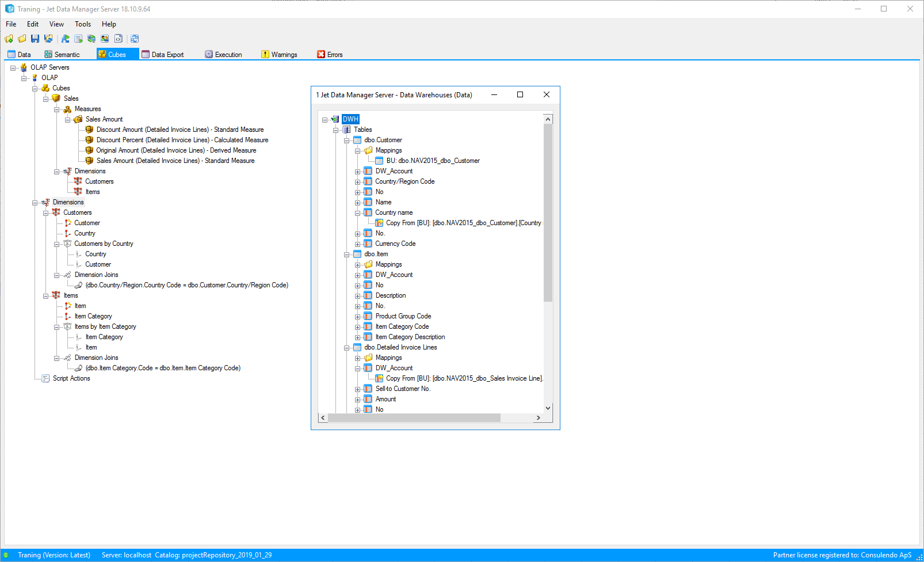Collapse the top-level Items dimension node
924x562 pixels.
45,296
